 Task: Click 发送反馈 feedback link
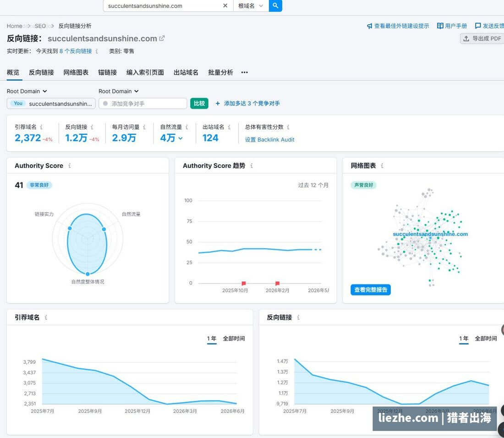coord(489,26)
